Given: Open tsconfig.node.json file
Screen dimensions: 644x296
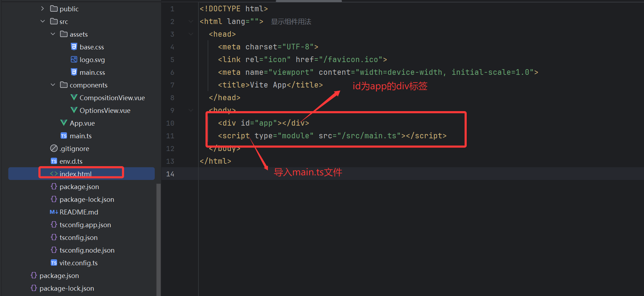Looking at the screenshot, I should [x=87, y=250].
